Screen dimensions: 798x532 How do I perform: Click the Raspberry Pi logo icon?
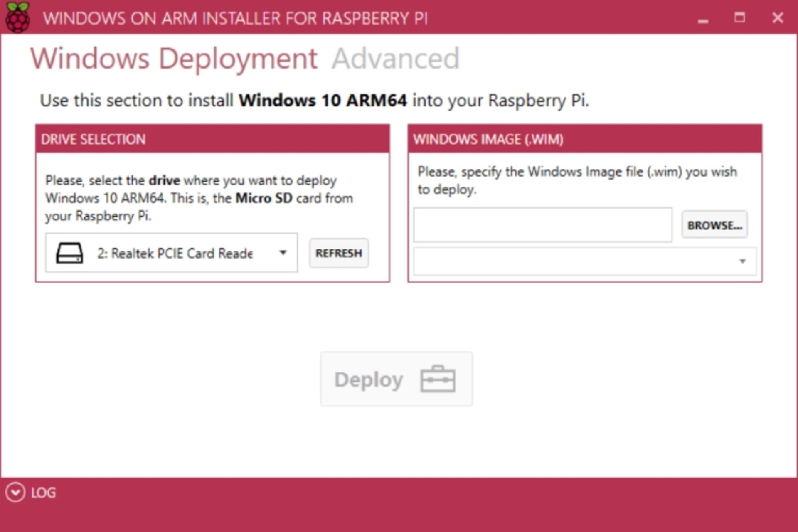point(17,17)
